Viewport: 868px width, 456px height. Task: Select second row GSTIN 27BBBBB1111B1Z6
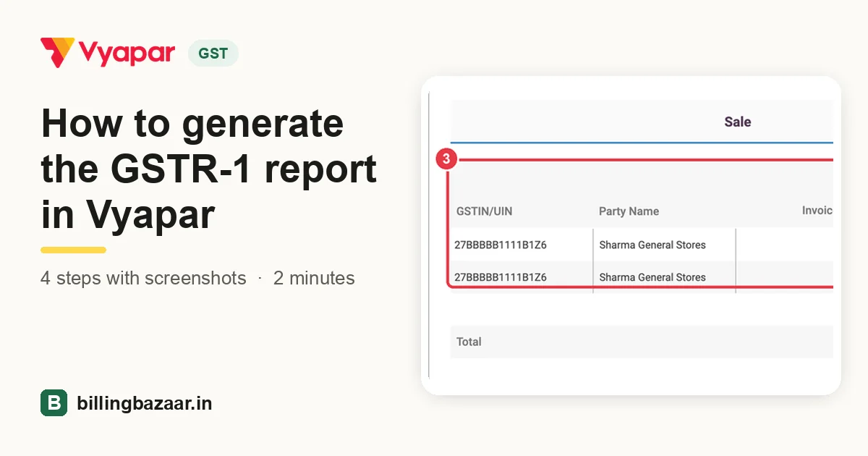[x=501, y=277]
